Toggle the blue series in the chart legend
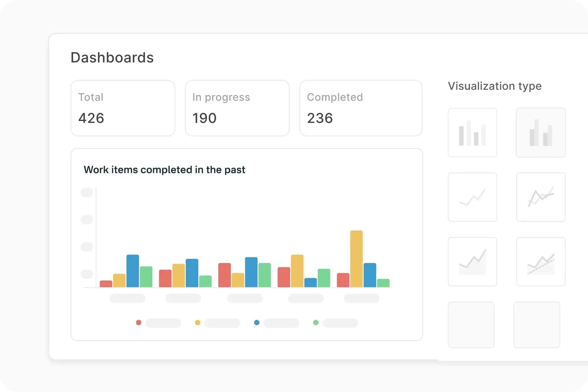The height and width of the screenshot is (392, 588). pyautogui.click(x=257, y=323)
